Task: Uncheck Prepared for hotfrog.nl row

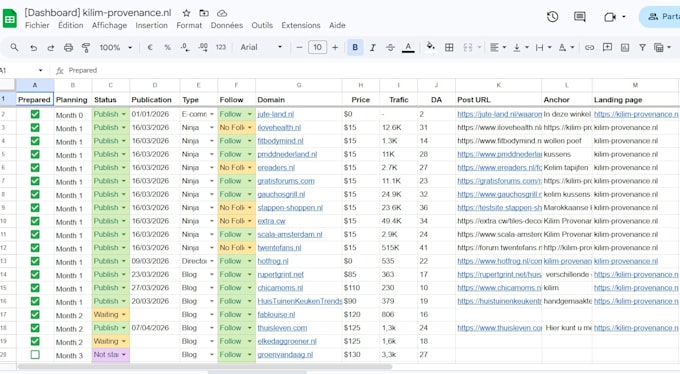Action: tap(35, 261)
